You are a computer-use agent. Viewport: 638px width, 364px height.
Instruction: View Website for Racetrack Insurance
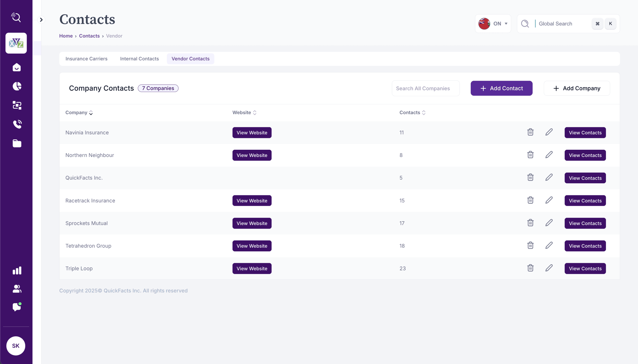click(252, 201)
